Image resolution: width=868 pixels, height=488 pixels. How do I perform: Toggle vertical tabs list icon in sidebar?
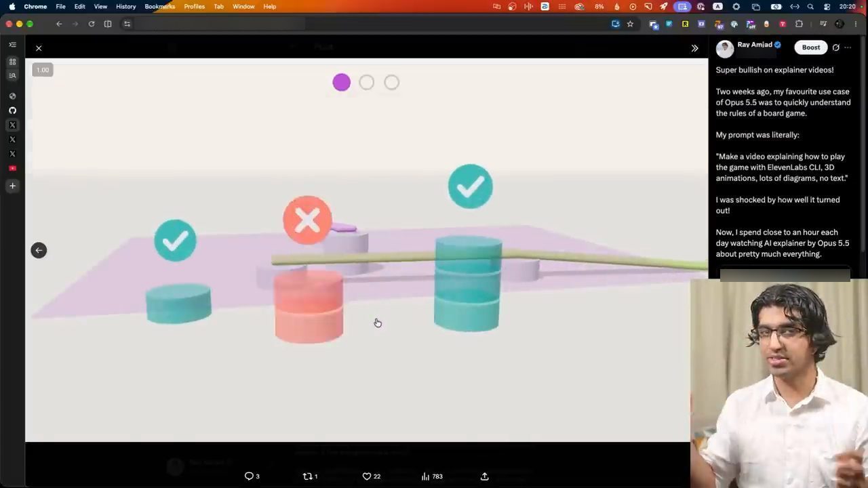pyautogui.click(x=12, y=45)
